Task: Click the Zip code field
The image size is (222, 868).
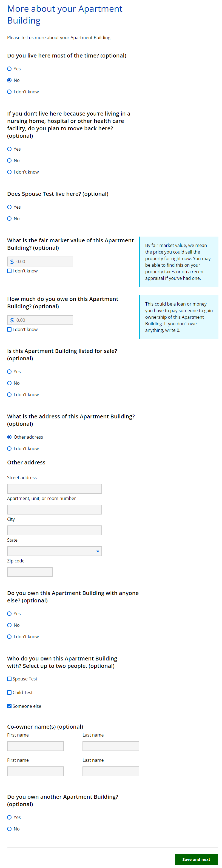Action: (30, 572)
